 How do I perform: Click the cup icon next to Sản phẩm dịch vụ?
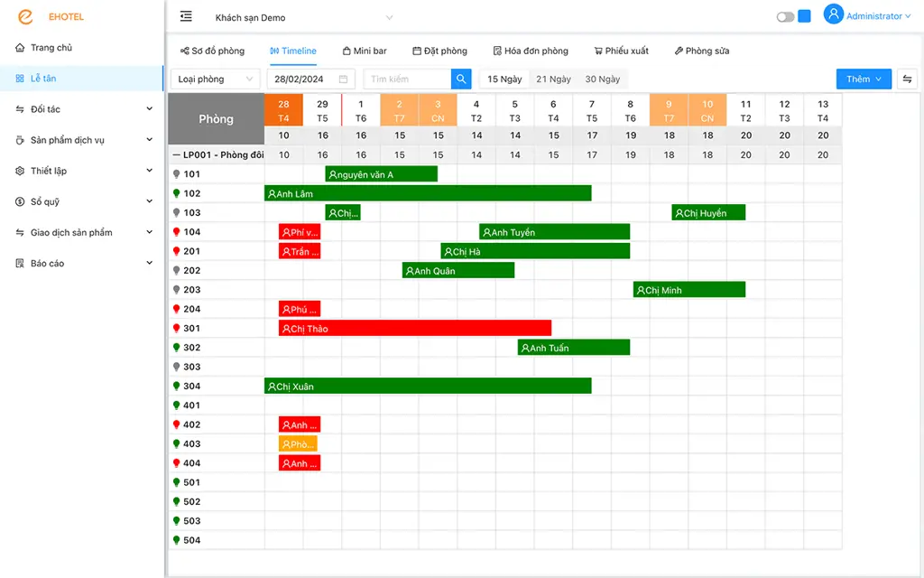(20, 140)
